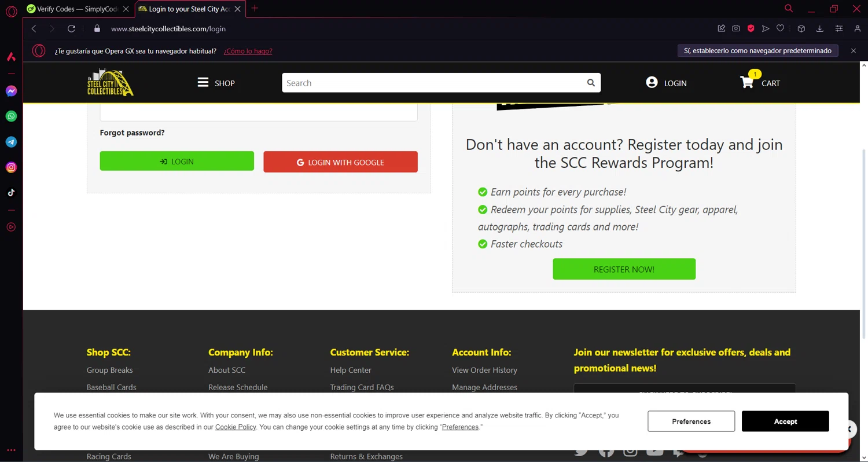Open the Returns & Exchanges link
Image resolution: width=868 pixels, height=462 pixels.
[x=366, y=456]
